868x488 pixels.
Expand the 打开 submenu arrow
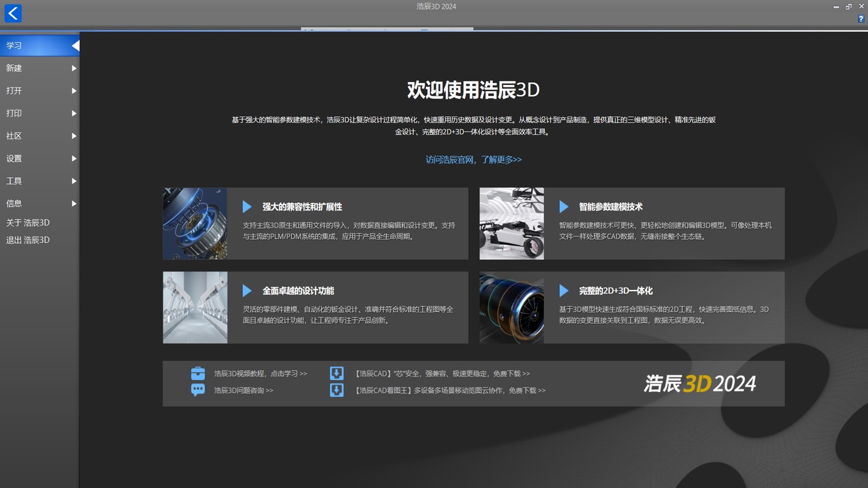(74, 91)
